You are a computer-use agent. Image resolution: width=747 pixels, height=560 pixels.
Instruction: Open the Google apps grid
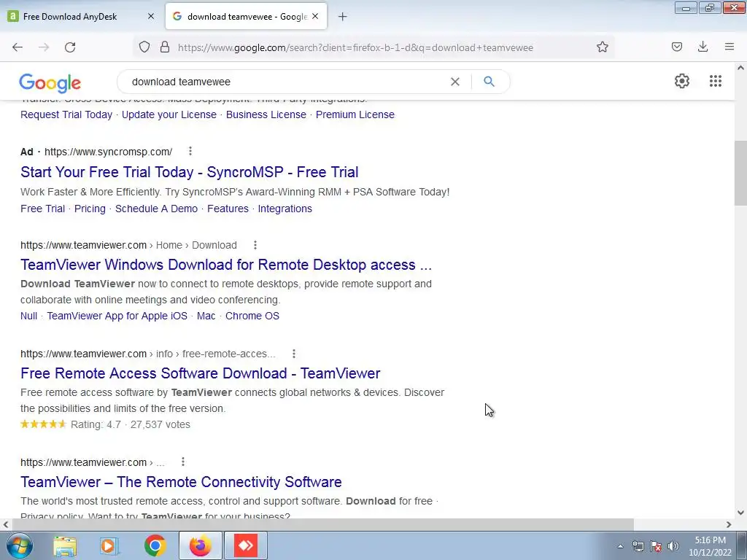coord(715,81)
